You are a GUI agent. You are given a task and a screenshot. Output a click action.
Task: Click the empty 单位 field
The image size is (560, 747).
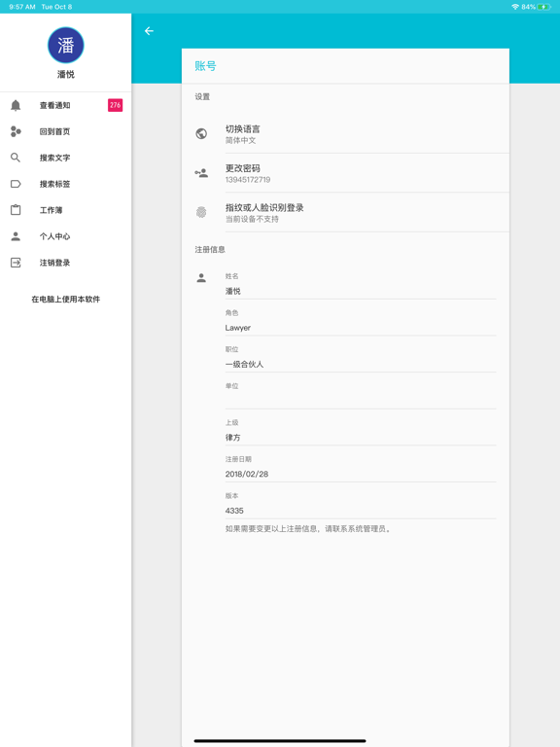(361, 401)
